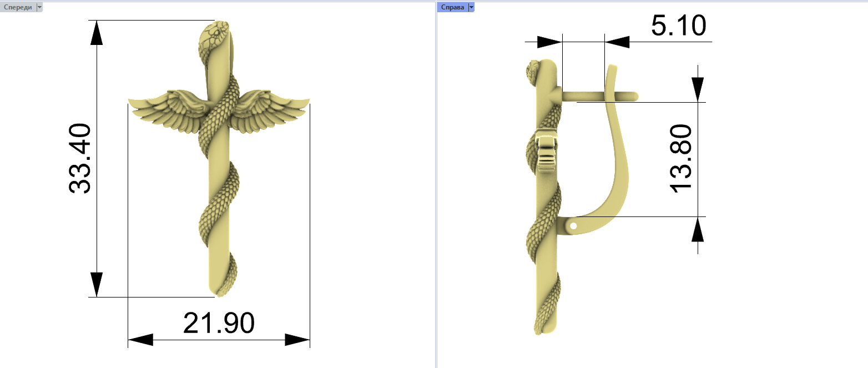Select the 5.10 dimension text
868x368 pixels.
[x=678, y=26]
